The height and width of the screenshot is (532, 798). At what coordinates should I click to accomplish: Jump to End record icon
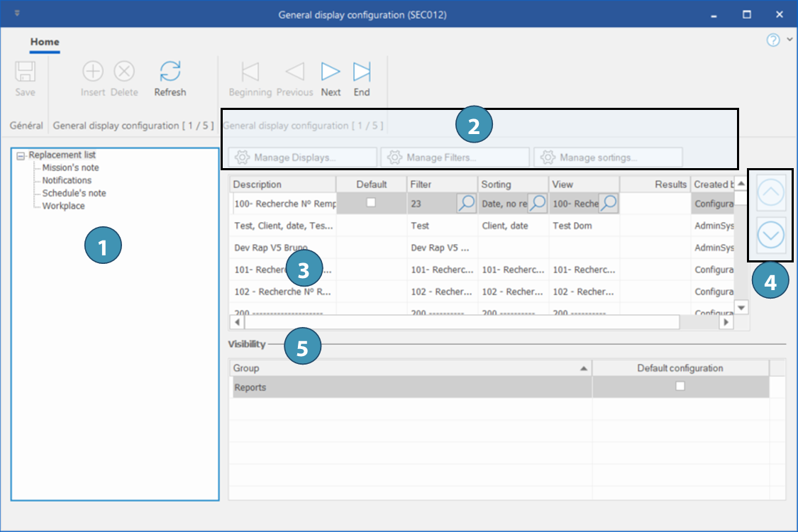click(x=362, y=72)
